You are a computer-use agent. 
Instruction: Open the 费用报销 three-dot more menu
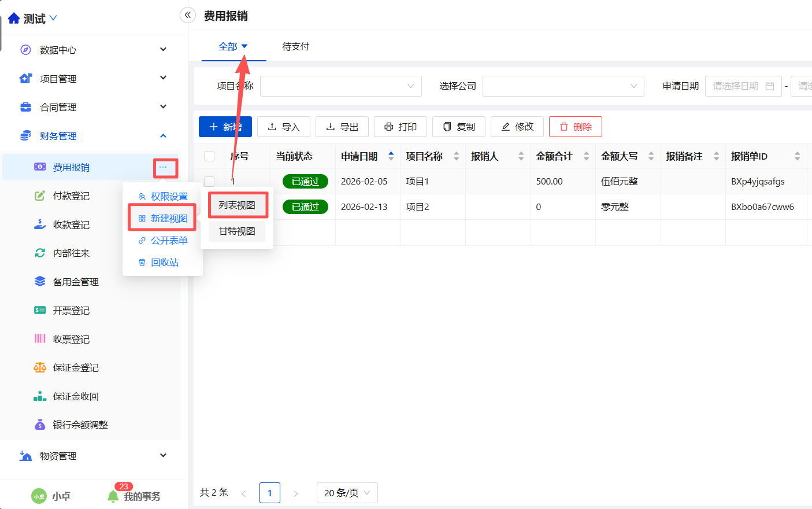(163, 167)
